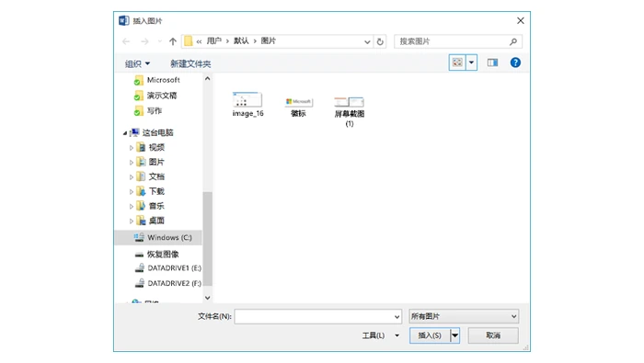Select 这台电脑 in navigation tree
644x363 pixels.
[x=157, y=133]
